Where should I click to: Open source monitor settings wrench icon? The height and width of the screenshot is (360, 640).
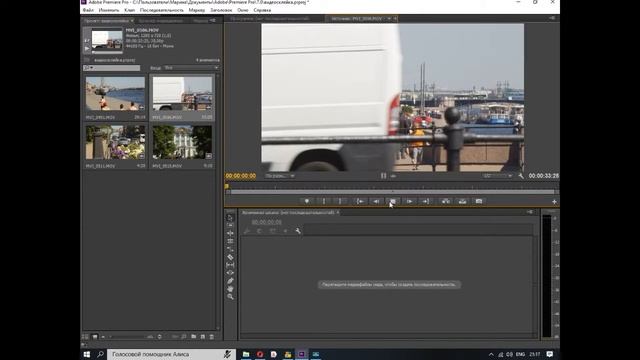[521, 176]
